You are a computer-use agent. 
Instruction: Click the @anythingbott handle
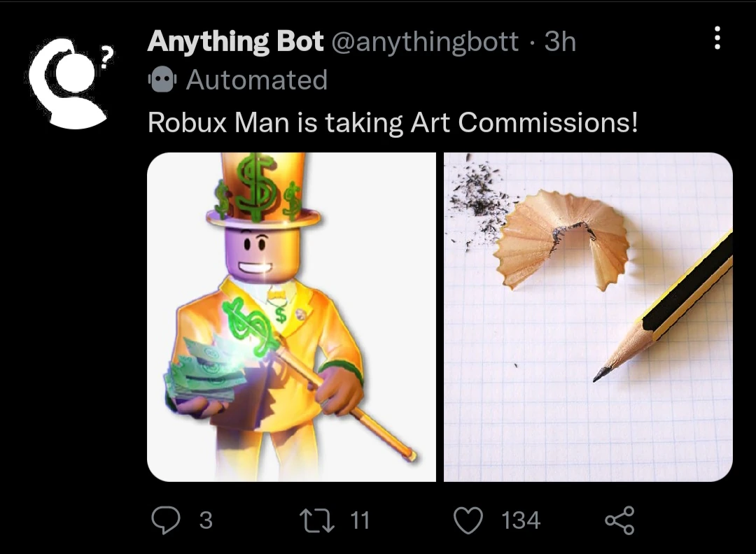click(x=424, y=42)
